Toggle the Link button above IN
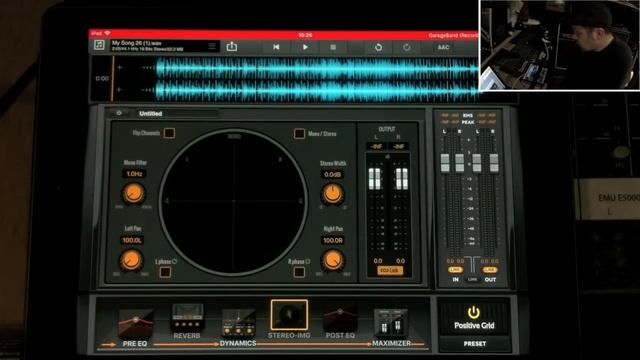The image size is (640, 360). [455, 270]
